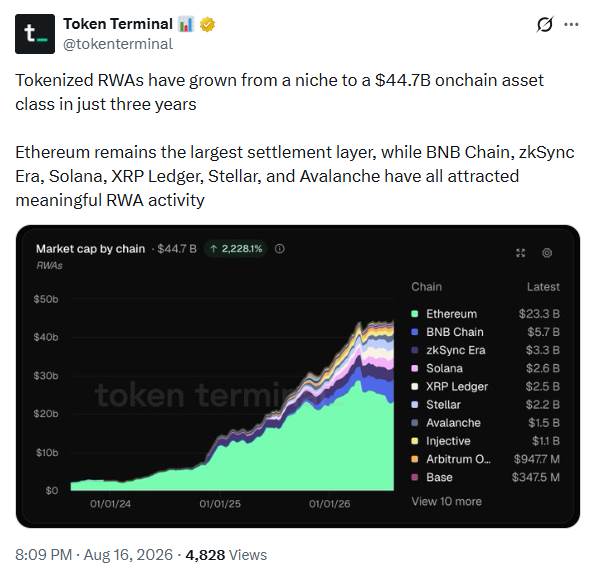
Task: Click bar chart emoji beside name
Action: point(186,24)
